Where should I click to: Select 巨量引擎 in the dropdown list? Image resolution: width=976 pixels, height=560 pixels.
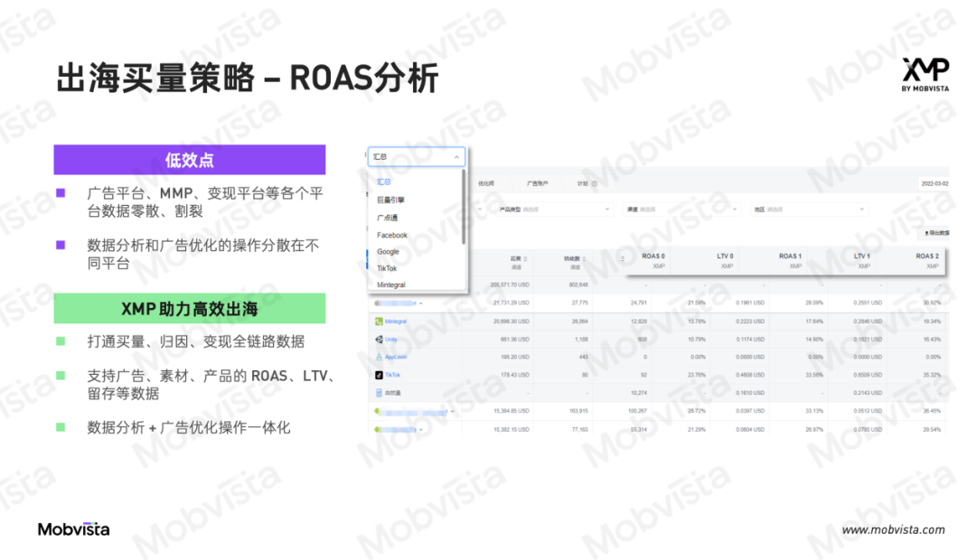[390, 200]
